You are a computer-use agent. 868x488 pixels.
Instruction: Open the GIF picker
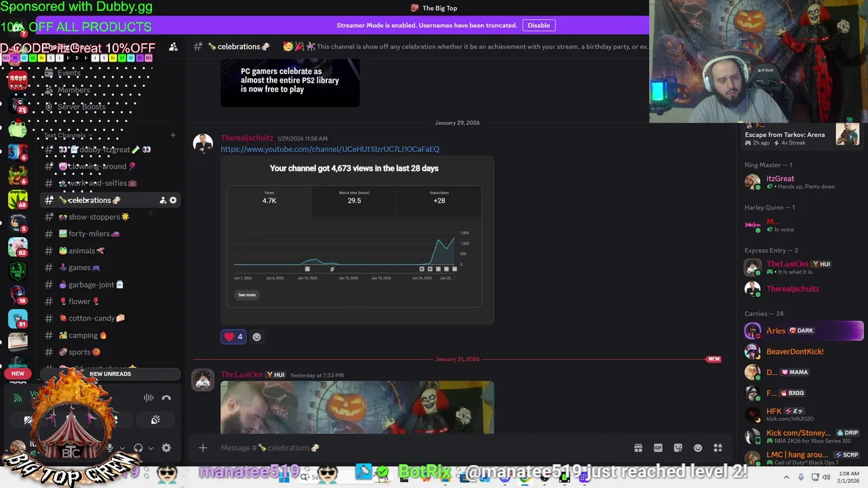[x=658, y=448]
